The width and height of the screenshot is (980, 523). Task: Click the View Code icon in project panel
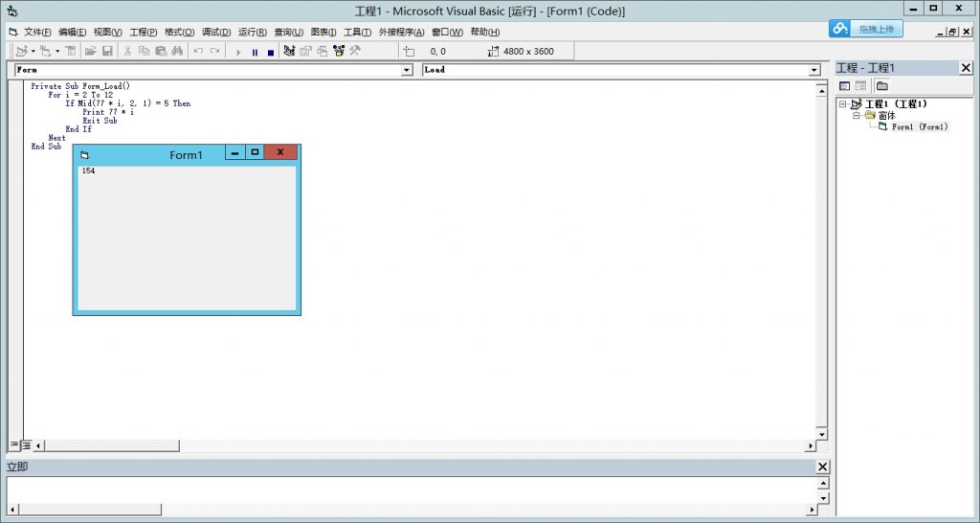(x=845, y=86)
